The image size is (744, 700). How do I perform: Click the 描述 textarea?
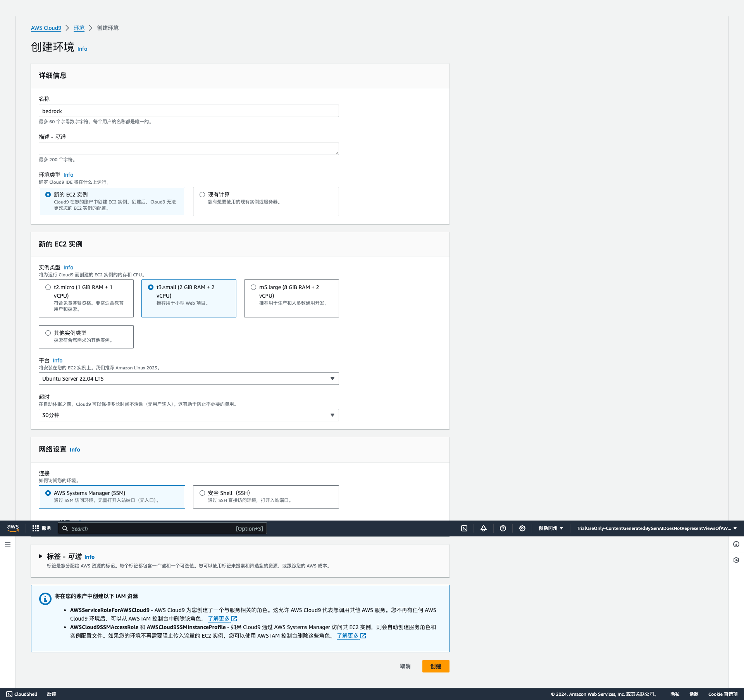(x=189, y=149)
